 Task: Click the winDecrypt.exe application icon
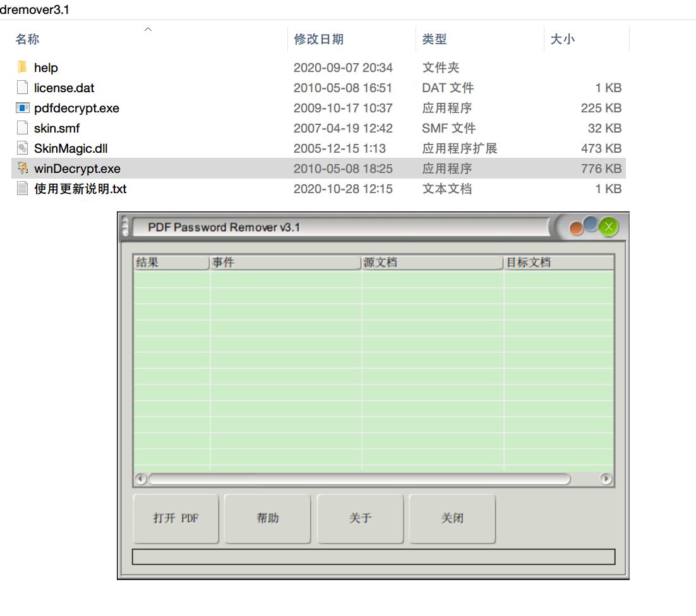coord(22,169)
